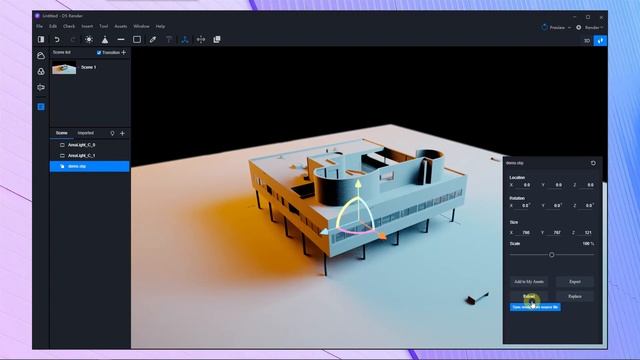Select the Scene 1 thumbnail
Viewport: 640px width, 360px height.
tap(64, 67)
